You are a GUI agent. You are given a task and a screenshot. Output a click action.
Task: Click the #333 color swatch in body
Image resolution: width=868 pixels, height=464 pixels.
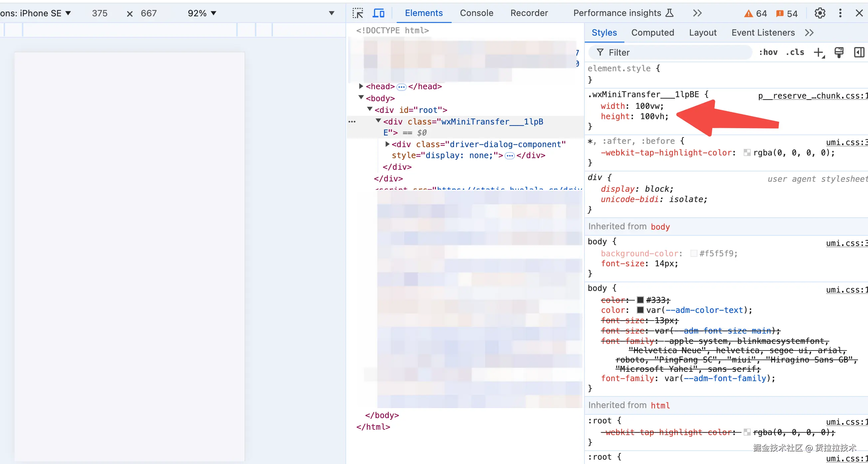click(x=640, y=300)
